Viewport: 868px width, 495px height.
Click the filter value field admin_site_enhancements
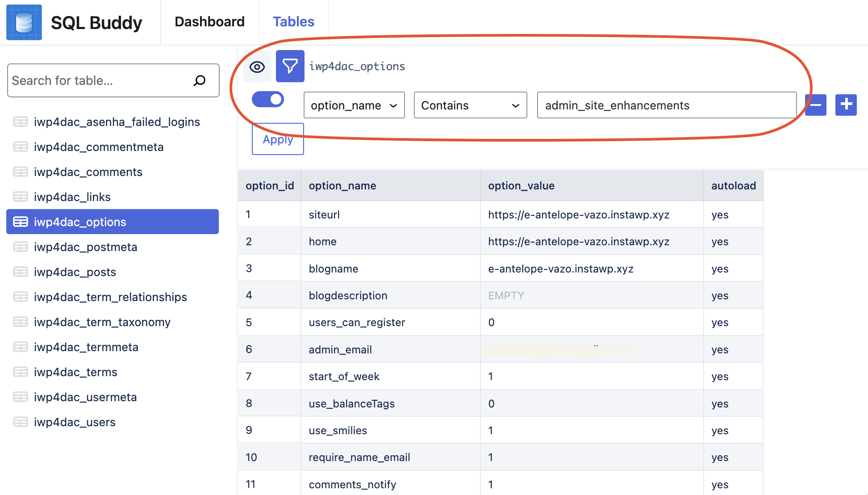coord(667,105)
